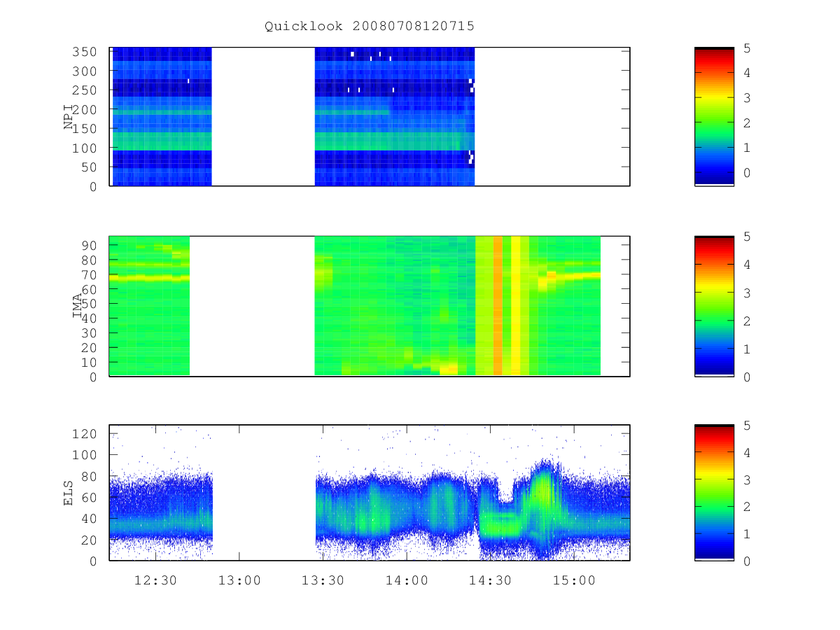The image size is (840, 630).
Task: Click the ELS panel color bar
Action: click(x=714, y=492)
